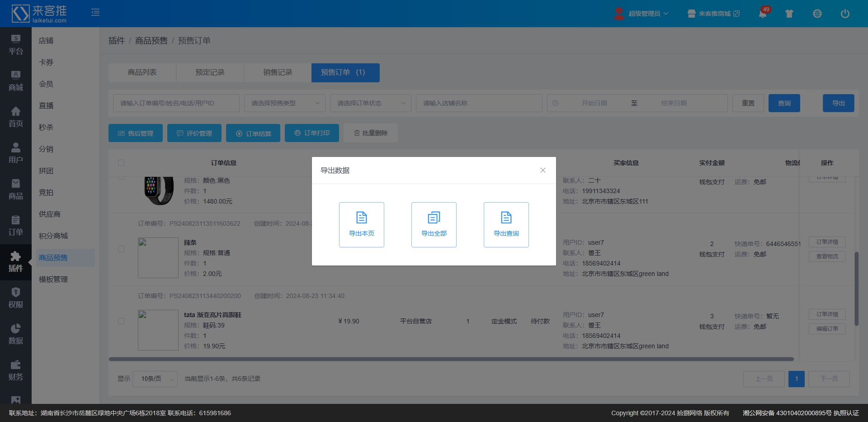This screenshot has width=868, height=422.
Task: Click the power logout icon
Action: click(x=845, y=14)
